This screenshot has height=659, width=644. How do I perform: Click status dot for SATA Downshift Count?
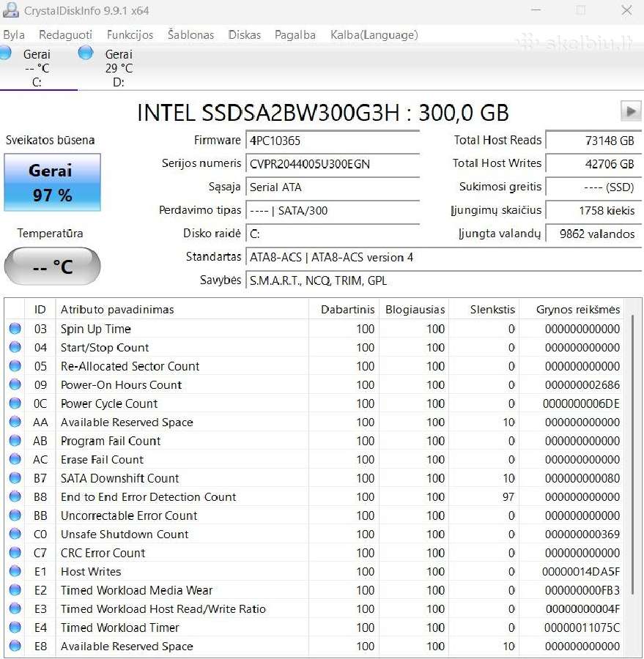tap(15, 478)
